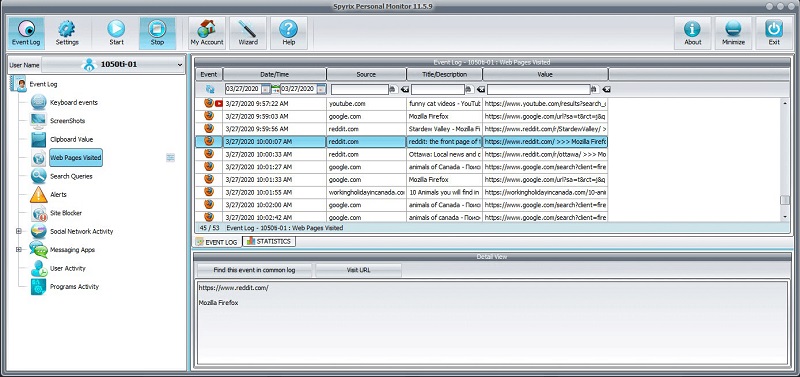Switch to the EVENT LOG tab
The image size is (800, 377).
(217, 242)
